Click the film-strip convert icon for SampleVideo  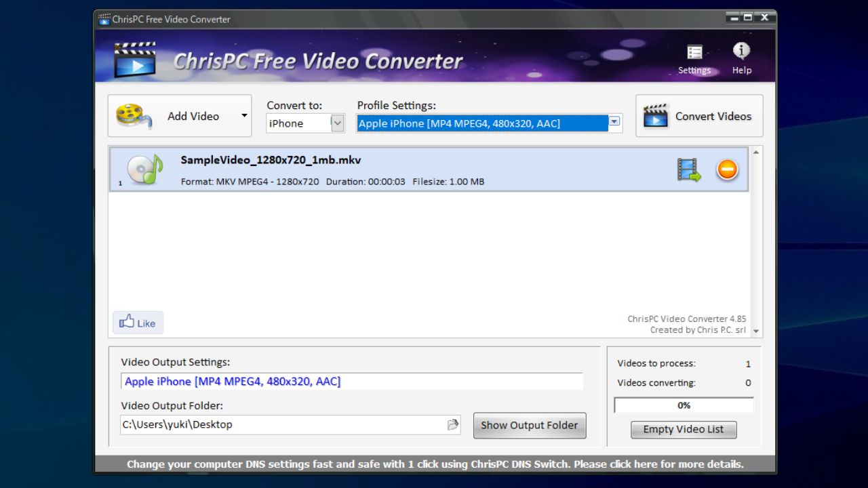(689, 169)
